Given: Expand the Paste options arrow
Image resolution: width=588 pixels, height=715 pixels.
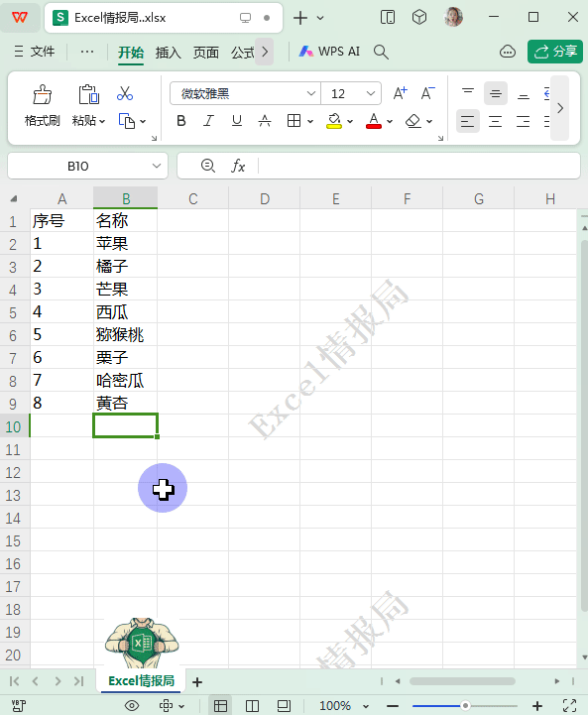Looking at the screenshot, I should [102, 121].
